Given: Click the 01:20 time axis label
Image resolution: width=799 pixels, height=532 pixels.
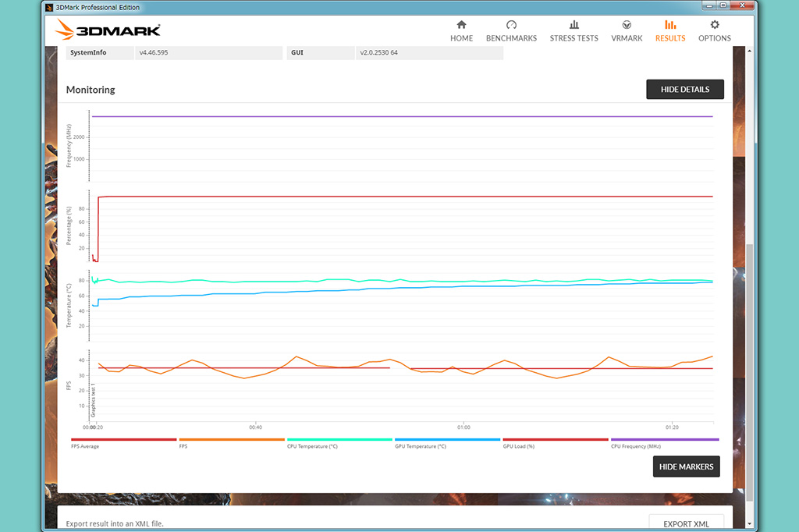Looking at the screenshot, I should pyautogui.click(x=672, y=427).
